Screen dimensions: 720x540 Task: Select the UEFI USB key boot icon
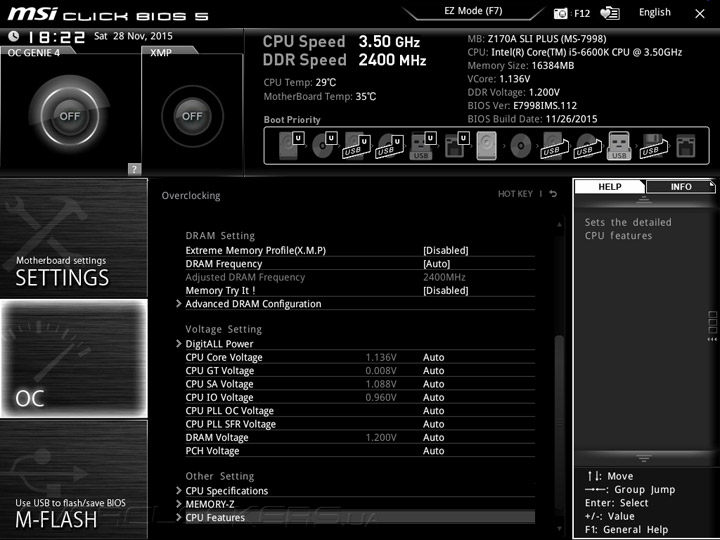coord(422,146)
